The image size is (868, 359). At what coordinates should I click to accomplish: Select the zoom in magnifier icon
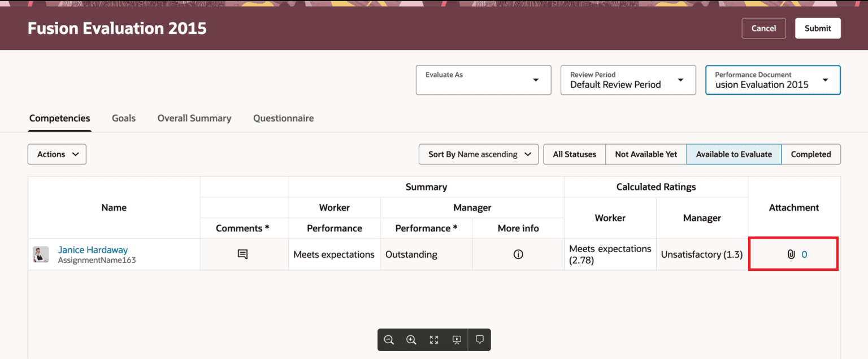tap(411, 339)
